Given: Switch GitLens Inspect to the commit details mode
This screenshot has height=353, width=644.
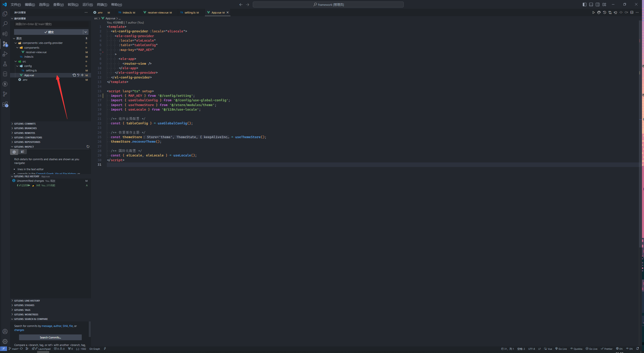Looking at the screenshot, I should point(14,152).
